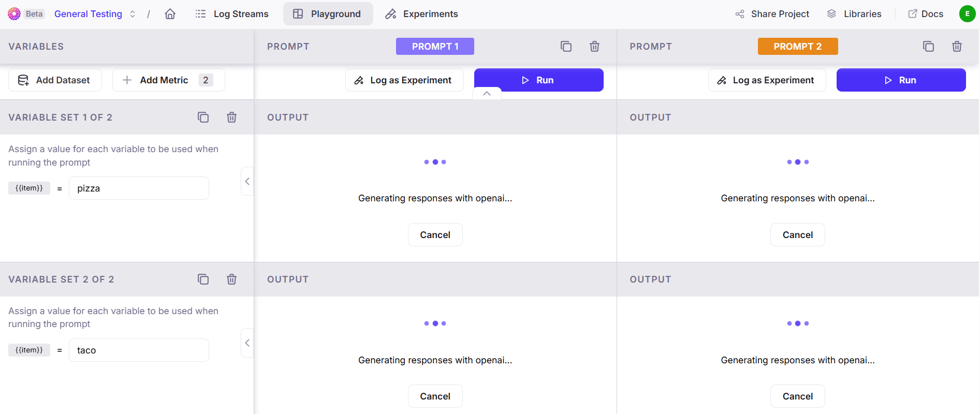This screenshot has height=414, width=980.
Task: Open the home icon in breadcrumb
Action: tap(170, 14)
